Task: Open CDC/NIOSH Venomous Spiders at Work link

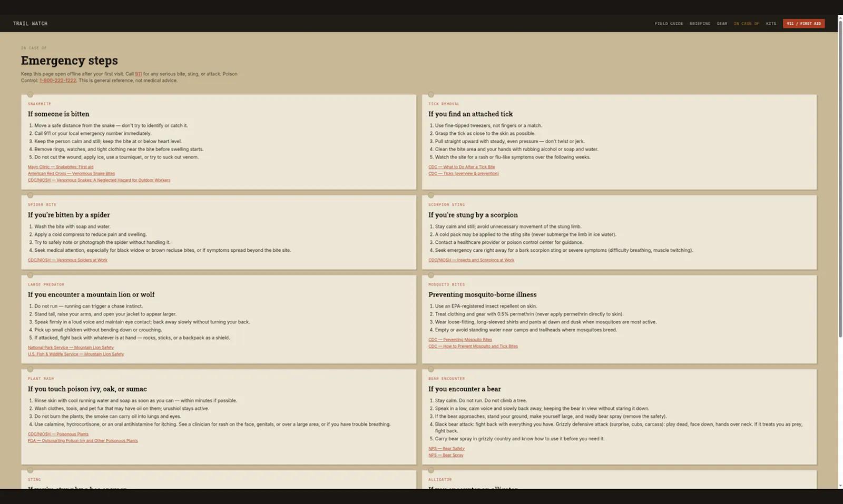Action: tap(67, 260)
